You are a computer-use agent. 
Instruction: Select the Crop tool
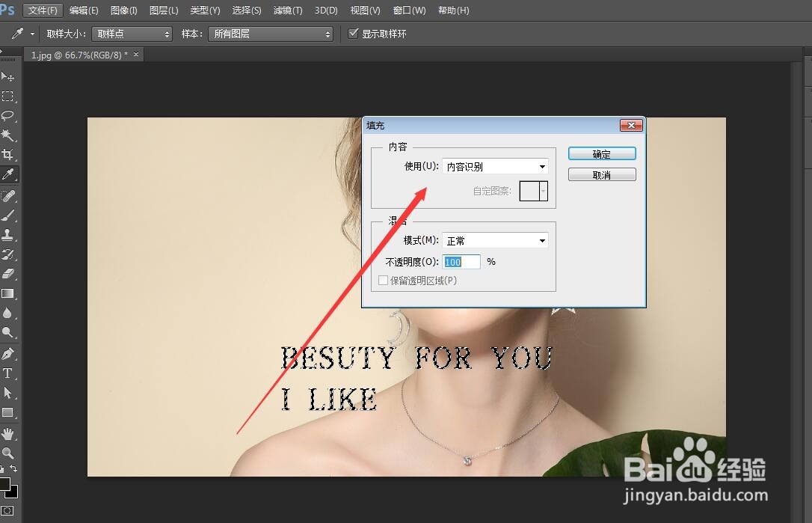point(7,154)
